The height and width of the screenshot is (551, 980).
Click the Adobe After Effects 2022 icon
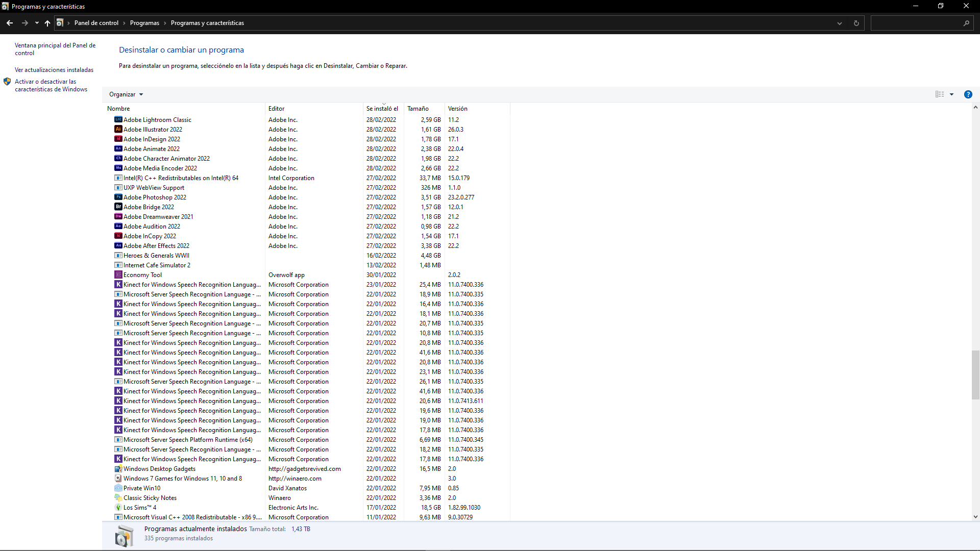118,245
